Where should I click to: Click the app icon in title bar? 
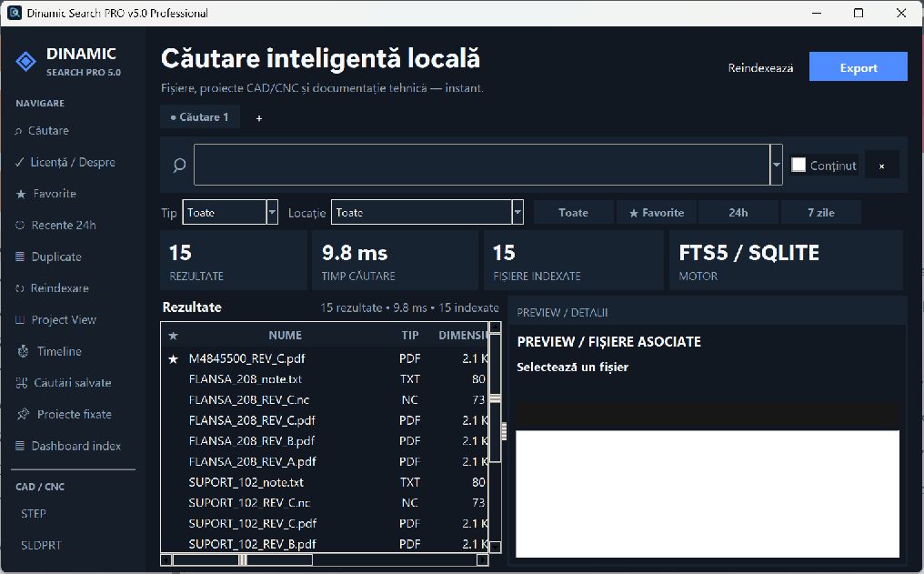(x=15, y=13)
